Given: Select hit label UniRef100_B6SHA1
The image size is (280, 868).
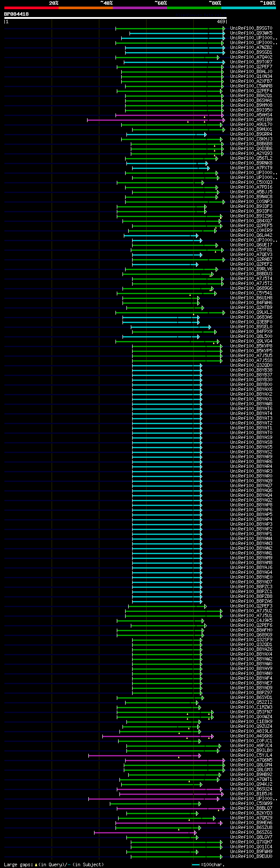Looking at the screenshot, I should point(251,101).
